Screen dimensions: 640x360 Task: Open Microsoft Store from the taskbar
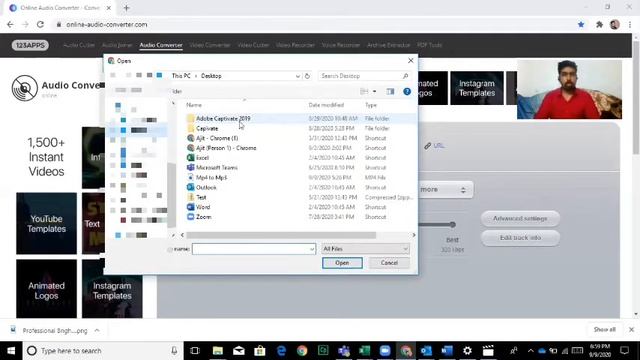point(260,351)
